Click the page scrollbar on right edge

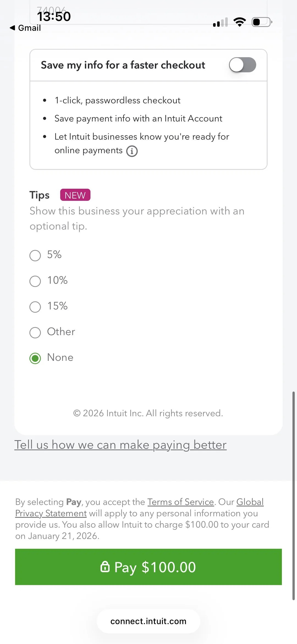click(293, 495)
